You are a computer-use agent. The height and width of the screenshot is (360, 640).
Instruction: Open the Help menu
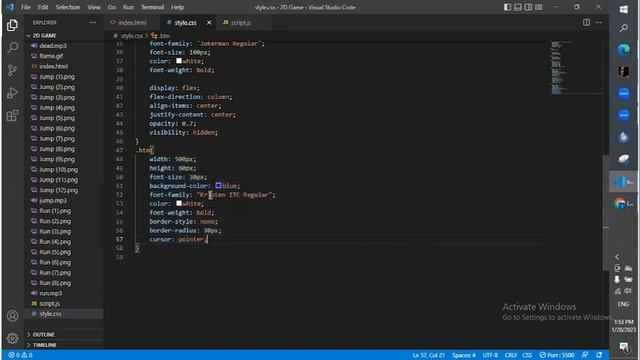[x=178, y=7]
